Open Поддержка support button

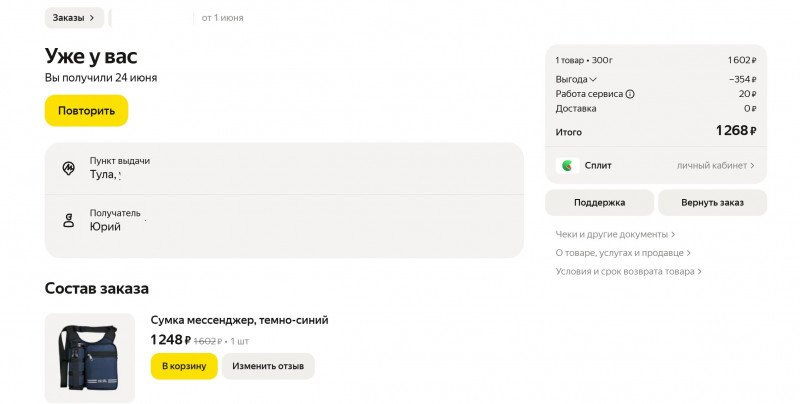click(599, 203)
